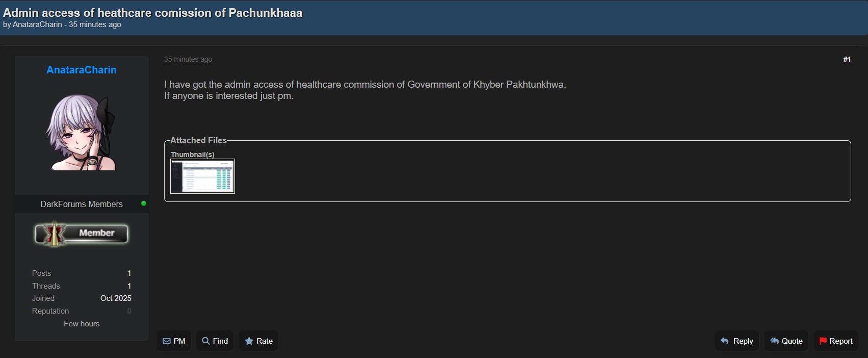Image resolution: width=868 pixels, height=358 pixels.
Task: Click the Reply arrow icon
Action: pos(725,341)
